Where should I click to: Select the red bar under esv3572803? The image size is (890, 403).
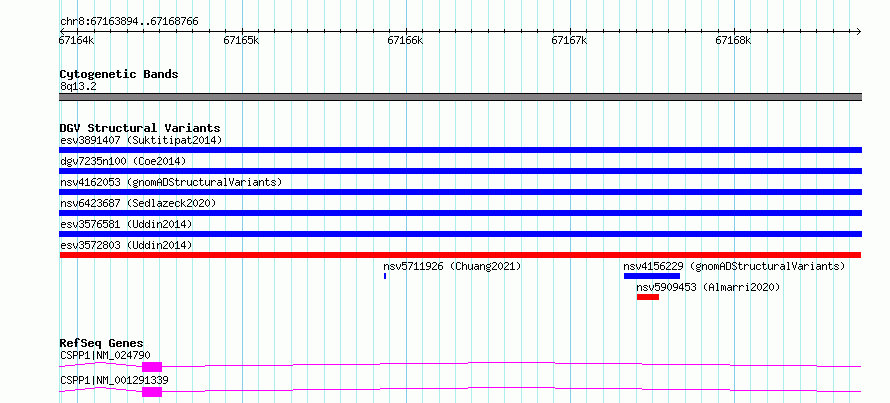[460, 255]
